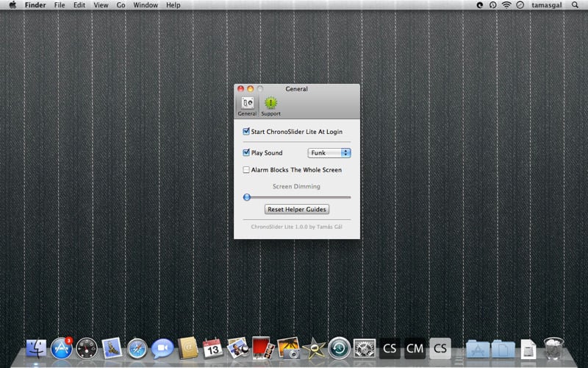This screenshot has height=368, width=588.
Task: Open iCal calendar showing 13
Action: [x=213, y=348]
